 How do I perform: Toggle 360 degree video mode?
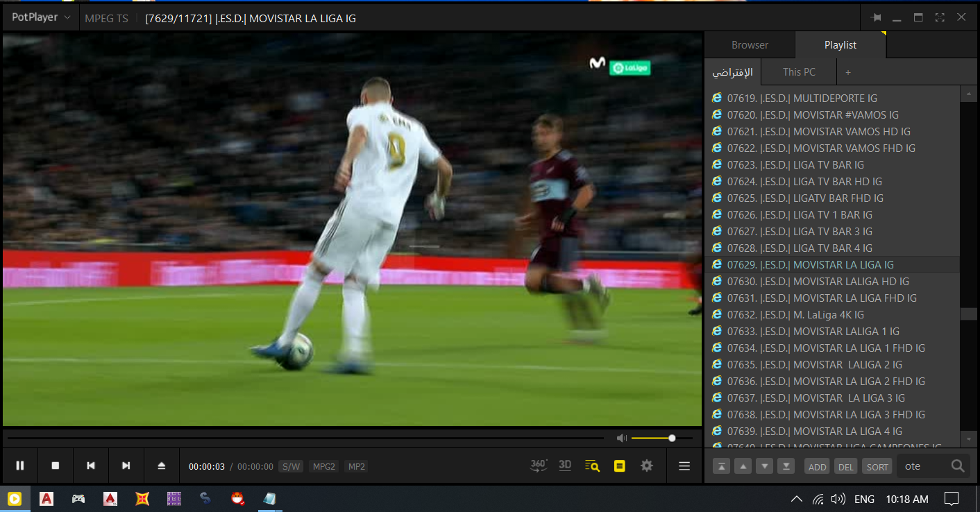(539, 466)
